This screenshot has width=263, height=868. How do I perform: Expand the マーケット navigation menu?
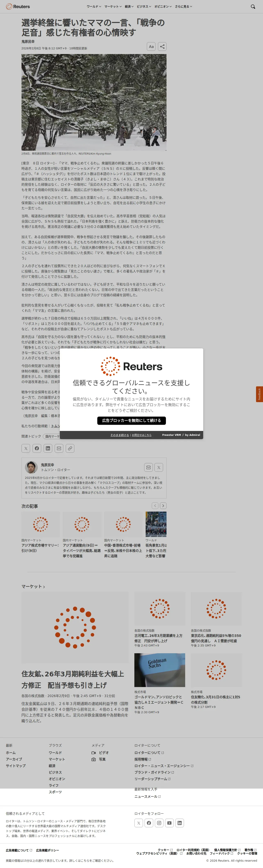coord(113,6)
